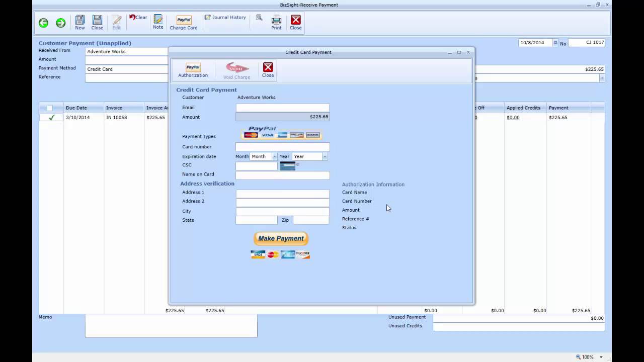Click the No field CJ 1017

point(587,43)
